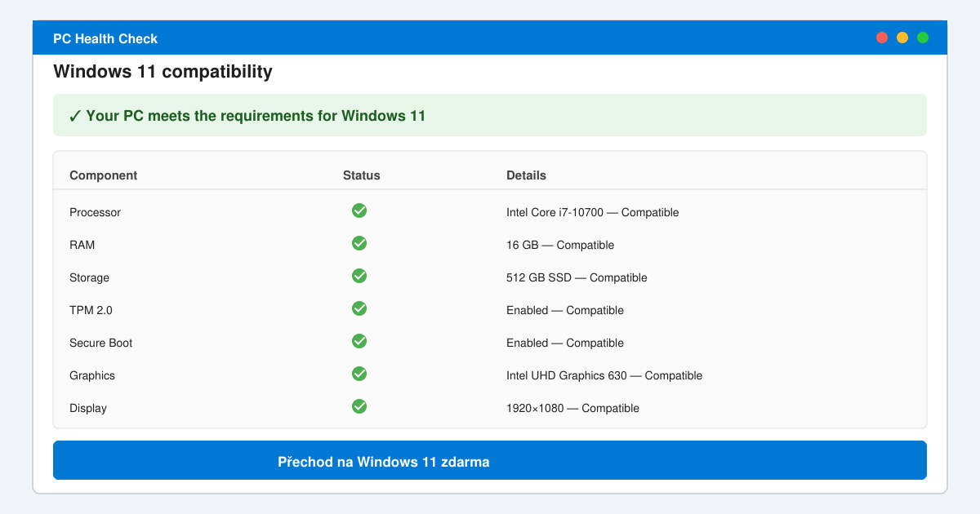Click 'Enabled — Compatible' in Secure Boot row
Viewport: 980px width, 514px height.
(x=565, y=343)
